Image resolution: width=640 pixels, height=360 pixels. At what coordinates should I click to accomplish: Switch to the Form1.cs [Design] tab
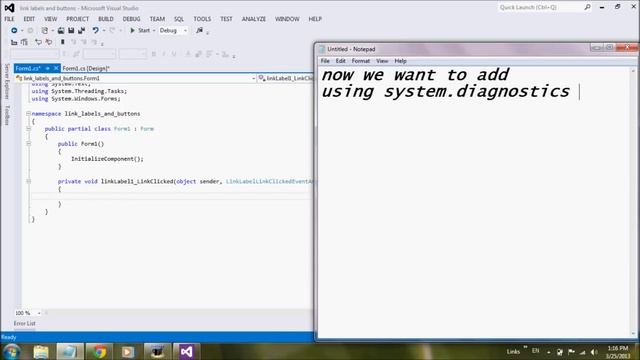click(x=86, y=69)
